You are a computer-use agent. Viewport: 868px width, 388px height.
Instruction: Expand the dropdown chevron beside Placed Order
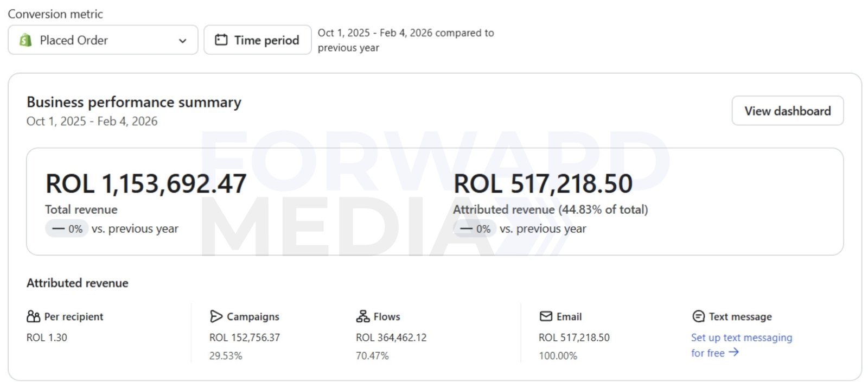[x=183, y=41]
